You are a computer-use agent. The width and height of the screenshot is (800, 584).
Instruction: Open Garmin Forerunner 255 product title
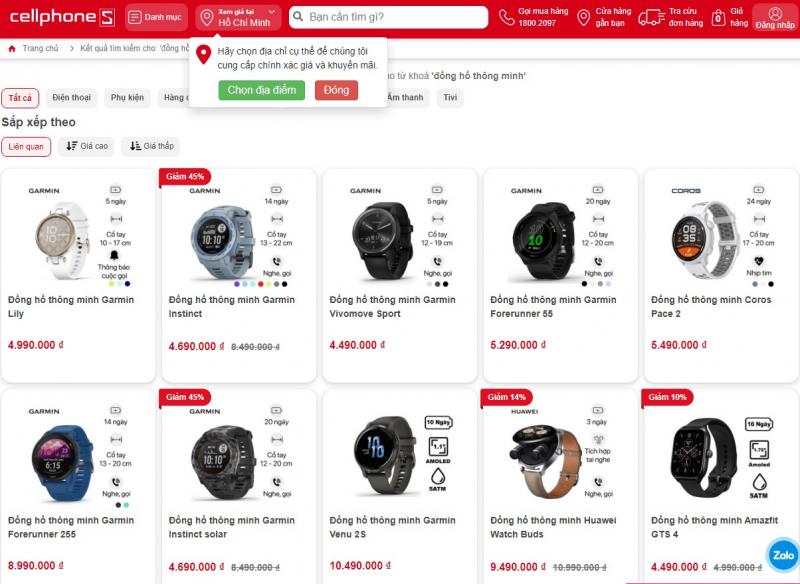[71, 527]
